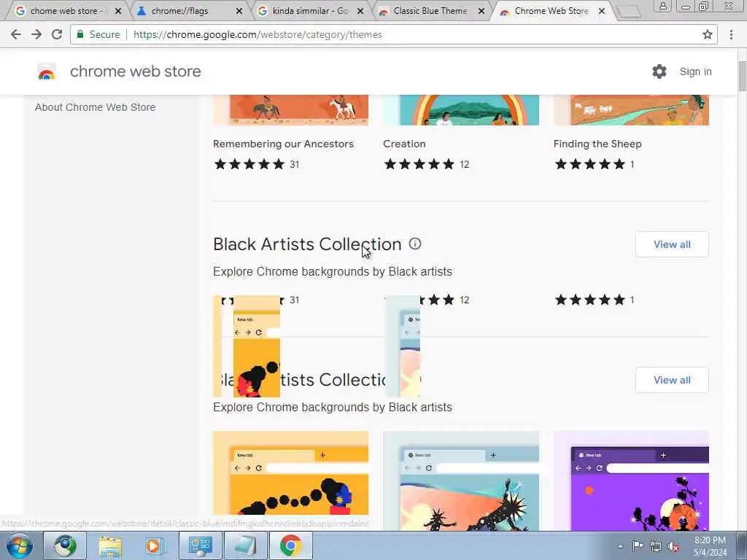Image resolution: width=747 pixels, height=560 pixels.
Task: Launch Windows Media Player from the taskbar
Action: [155, 545]
